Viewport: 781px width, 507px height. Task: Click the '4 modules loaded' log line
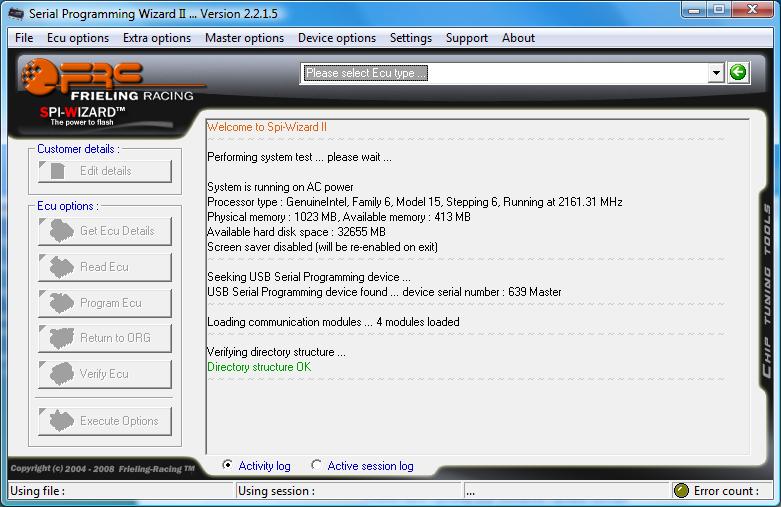[x=333, y=322]
